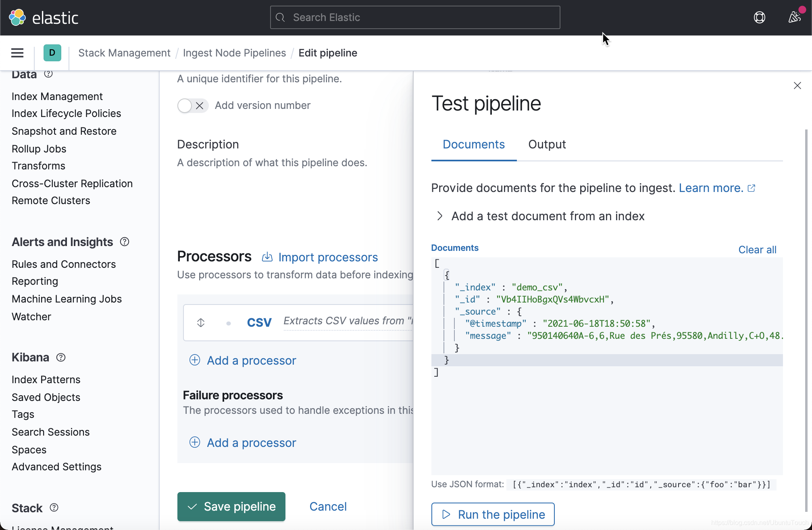Click the plus icon next to Add a processor
Viewport: 812px width, 530px height.
coord(195,360)
